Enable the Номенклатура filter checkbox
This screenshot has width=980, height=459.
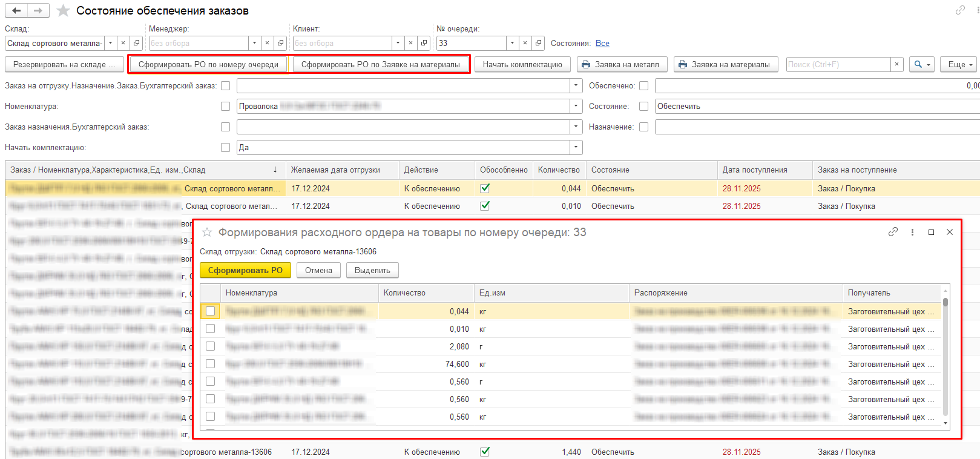click(x=225, y=107)
